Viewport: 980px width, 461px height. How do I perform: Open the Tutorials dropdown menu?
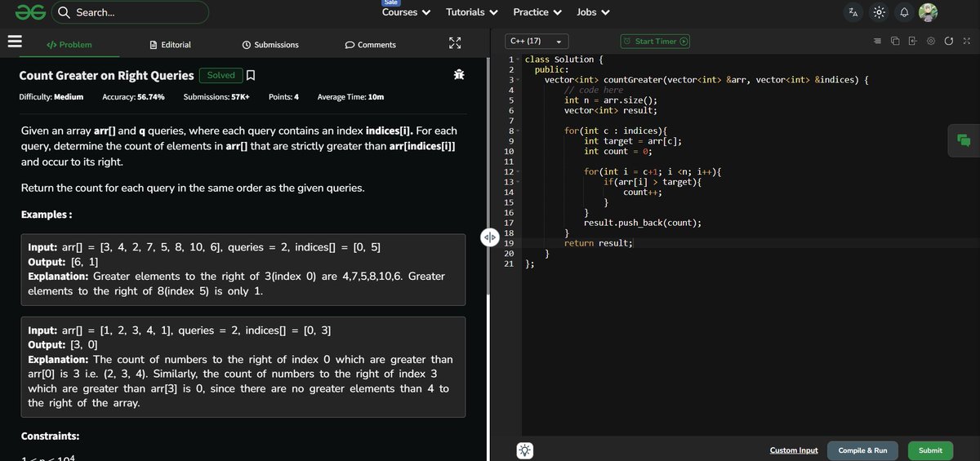click(472, 12)
